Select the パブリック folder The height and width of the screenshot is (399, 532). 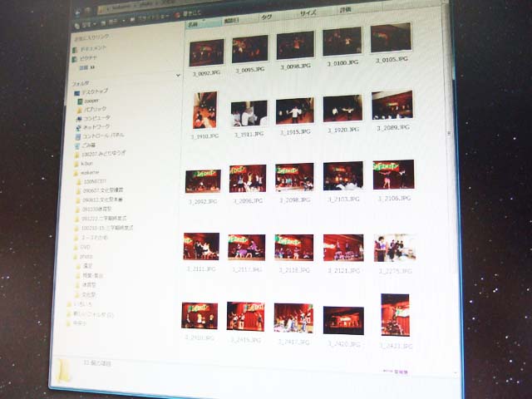pyautogui.click(x=91, y=110)
